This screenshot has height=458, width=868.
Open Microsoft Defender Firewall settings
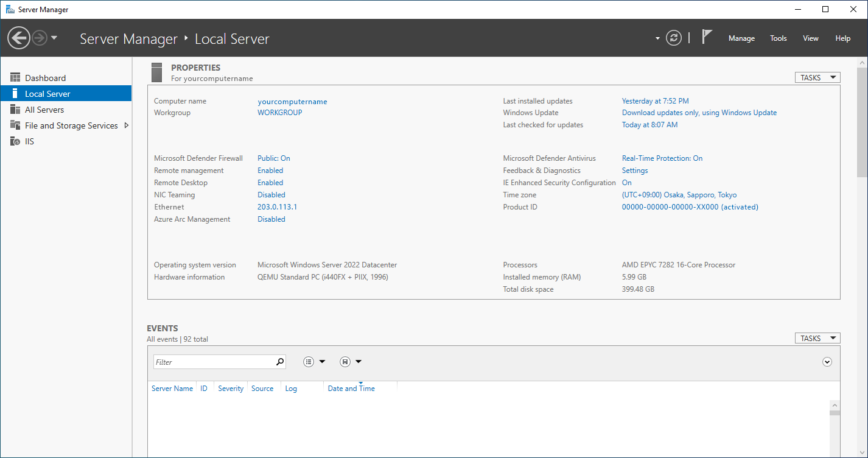[273, 158]
